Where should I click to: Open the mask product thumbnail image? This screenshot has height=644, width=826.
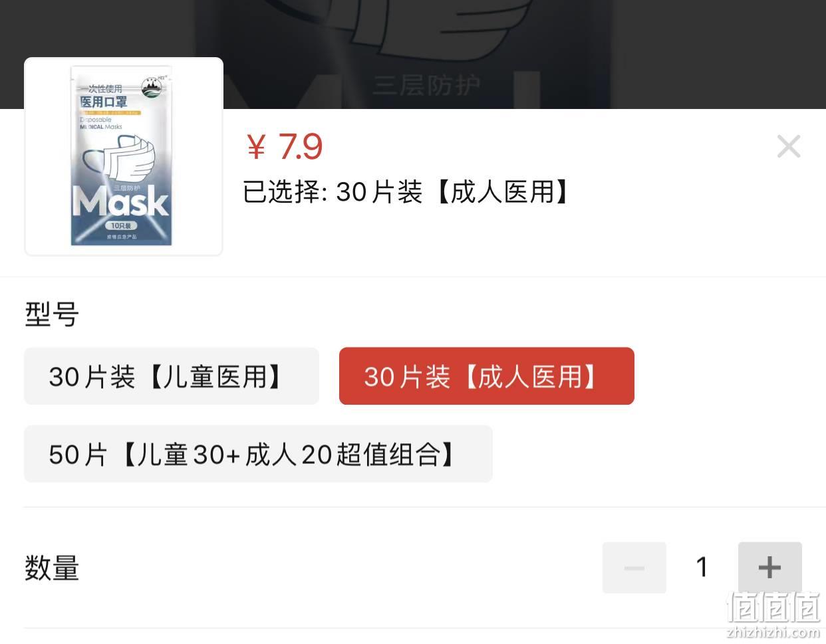pyautogui.click(x=124, y=156)
